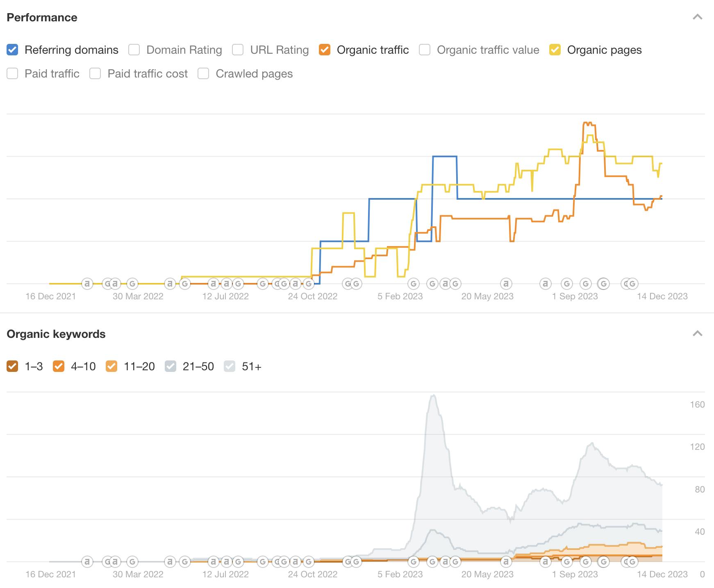This screenshot has height=588, width=714.
Task: Click the 80 axis value
Action: coord(700,490)
